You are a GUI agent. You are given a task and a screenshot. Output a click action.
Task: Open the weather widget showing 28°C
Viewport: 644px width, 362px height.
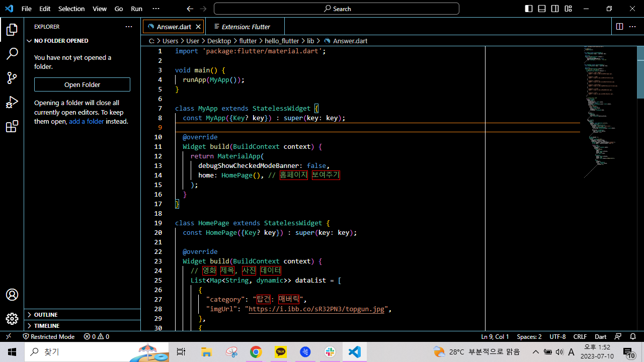tap(476, 352)
